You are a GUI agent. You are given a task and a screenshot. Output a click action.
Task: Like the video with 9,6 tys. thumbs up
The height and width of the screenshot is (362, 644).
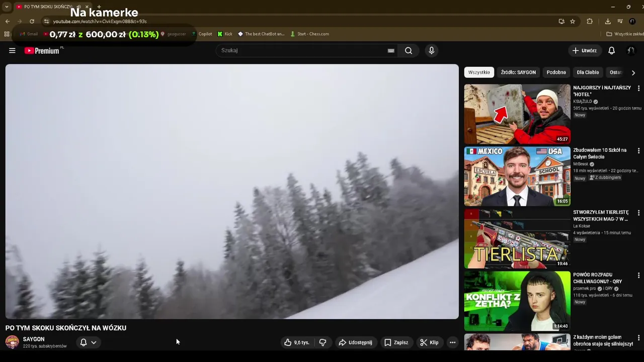click(x=296, y=342)
